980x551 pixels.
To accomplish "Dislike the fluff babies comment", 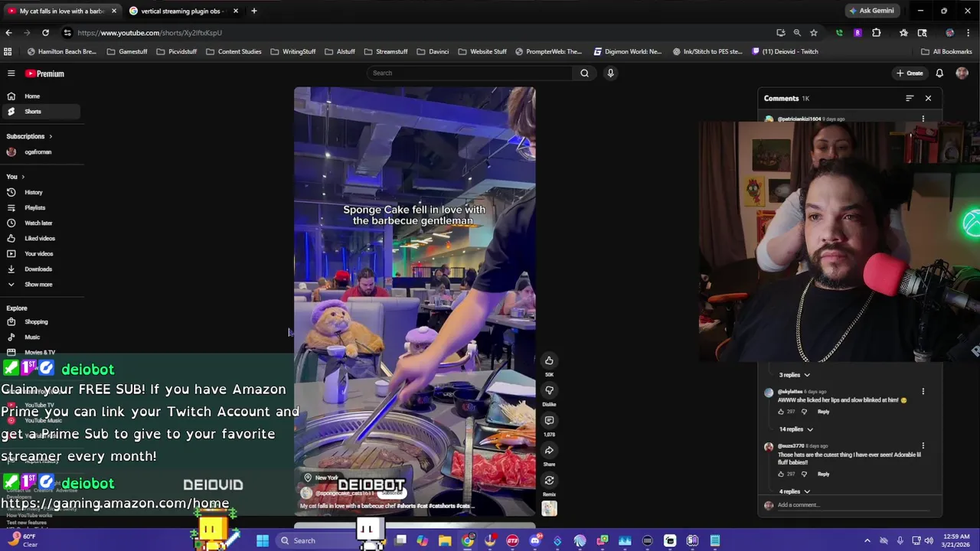I will tap(804, 474).
